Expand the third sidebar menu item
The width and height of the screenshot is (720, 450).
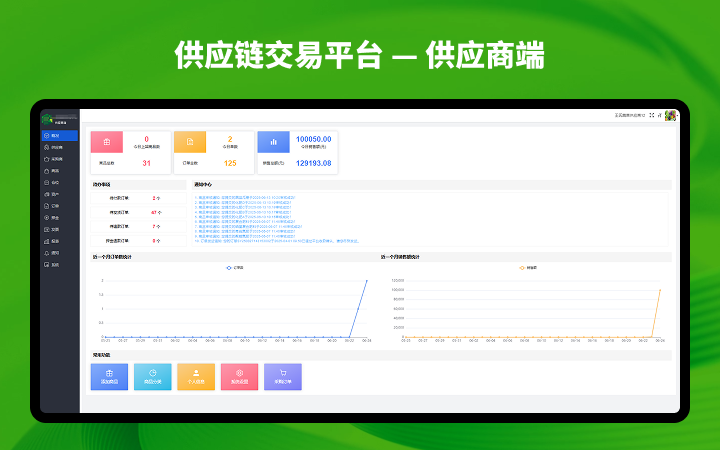[59, 158]
